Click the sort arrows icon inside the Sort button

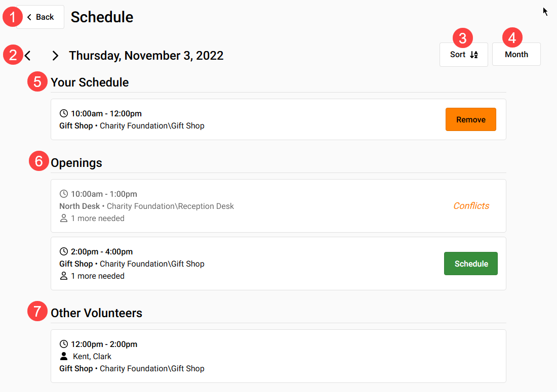coord(474,55)
